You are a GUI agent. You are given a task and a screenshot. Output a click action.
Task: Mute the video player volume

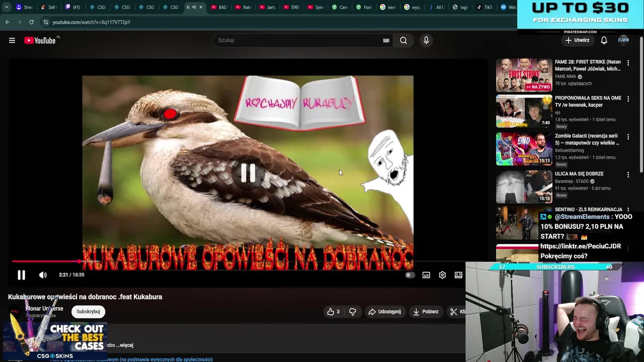pyautogui.click(x=43, y=275)
